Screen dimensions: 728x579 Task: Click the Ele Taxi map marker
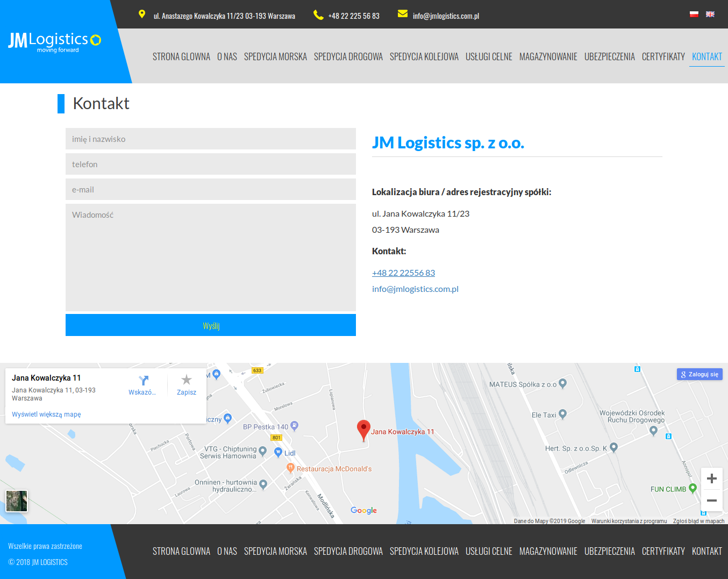562,414
